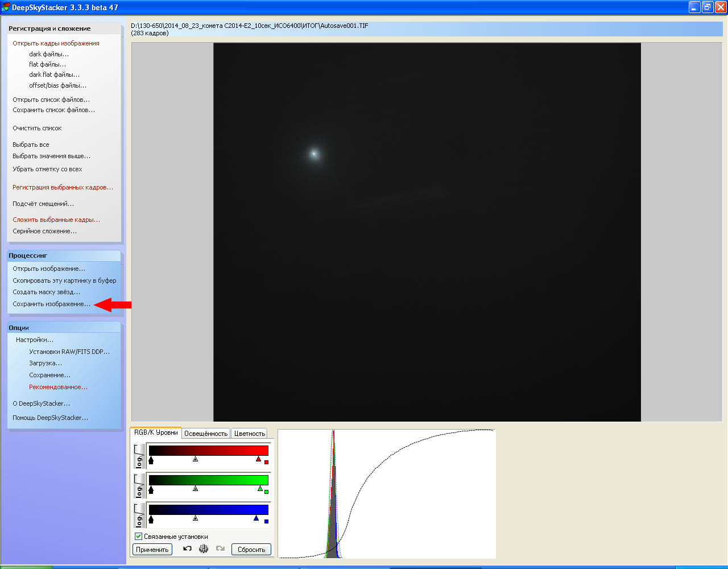The image size is (728, 569).
Task: Toggle the red channel log curve button
Action: [139, 456]
